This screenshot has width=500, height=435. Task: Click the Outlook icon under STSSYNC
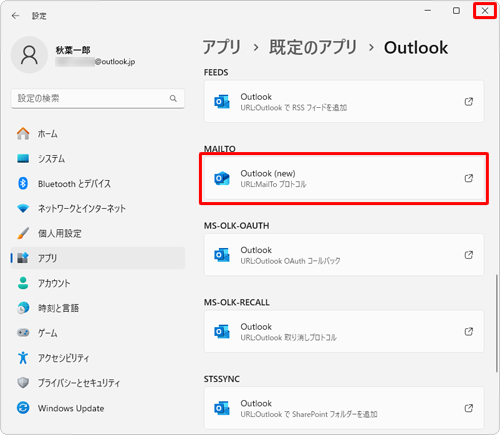tap(222, 408)
